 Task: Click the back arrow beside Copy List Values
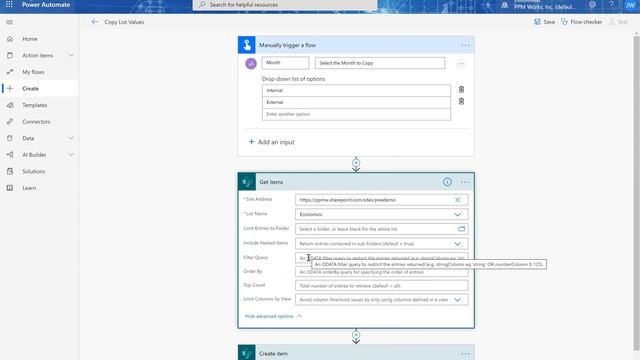click(95, 22)
